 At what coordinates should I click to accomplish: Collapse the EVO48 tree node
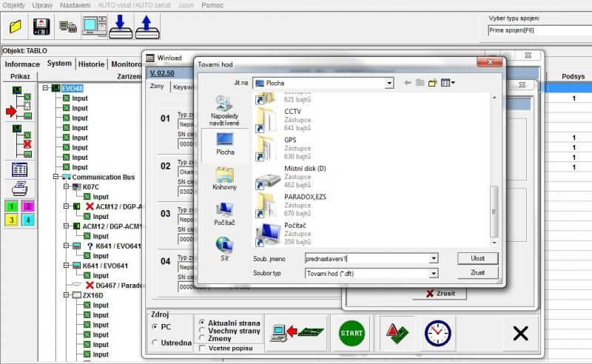click(46, 88)
